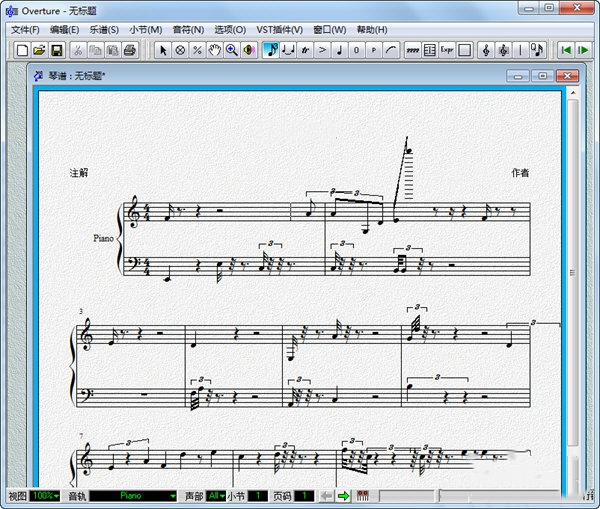
Task: Open the treble clef palette
Action: click(486, 50)
